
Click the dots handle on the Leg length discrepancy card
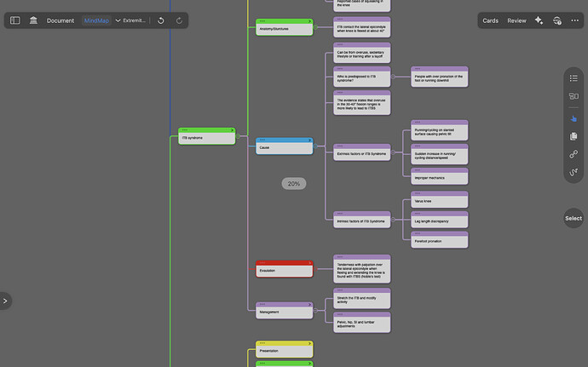pos(418,214)
